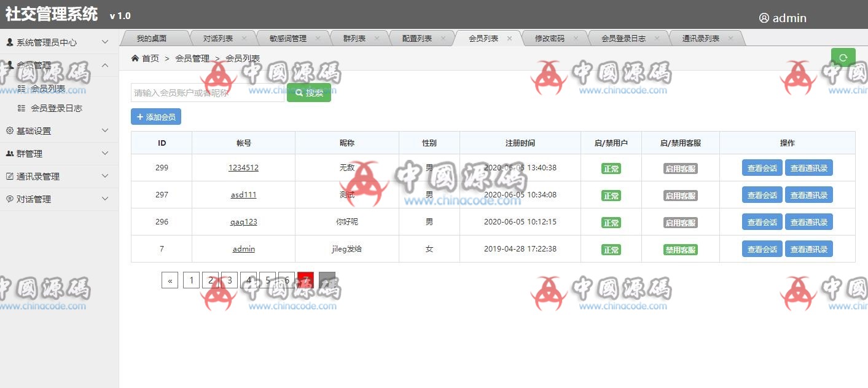Screen dimensions: 868x388
Task: Click the green refresh icon at top right
Action: pyautogui.click(x=842, y=57)
